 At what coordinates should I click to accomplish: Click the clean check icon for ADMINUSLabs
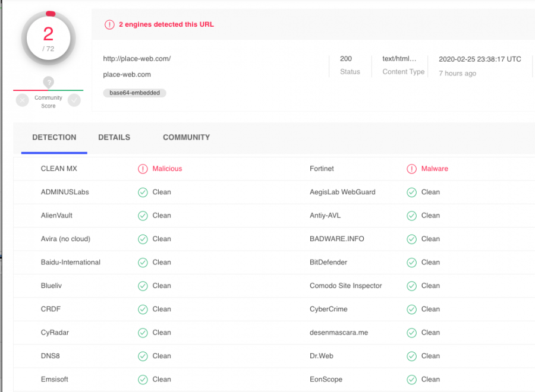coord(143,192)
